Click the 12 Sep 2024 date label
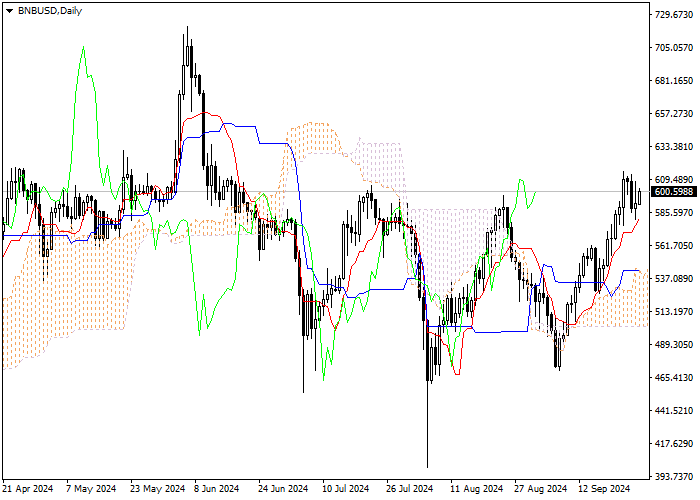Image resolution: width=700 pixels, height=500 pixels. pos(604,489)
